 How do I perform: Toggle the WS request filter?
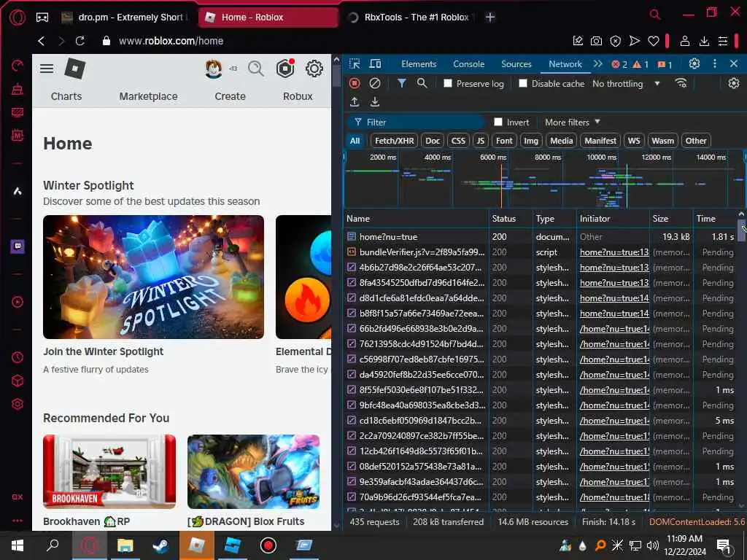634,141
